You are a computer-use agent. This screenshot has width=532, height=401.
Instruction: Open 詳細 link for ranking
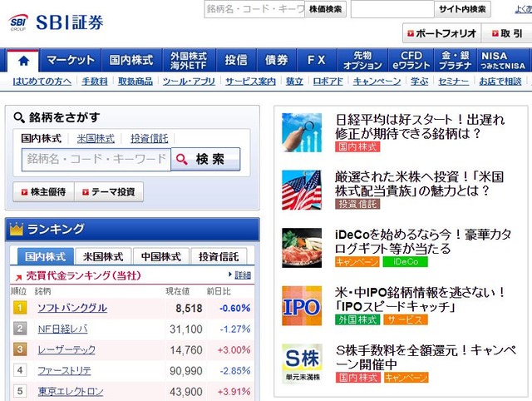tap(243, 275)
